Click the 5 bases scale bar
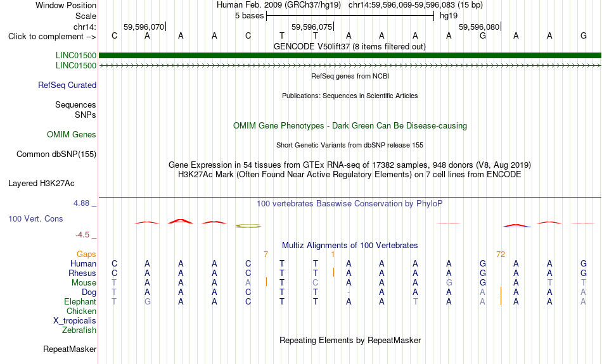The image size is (602, 364). [350, 16]
